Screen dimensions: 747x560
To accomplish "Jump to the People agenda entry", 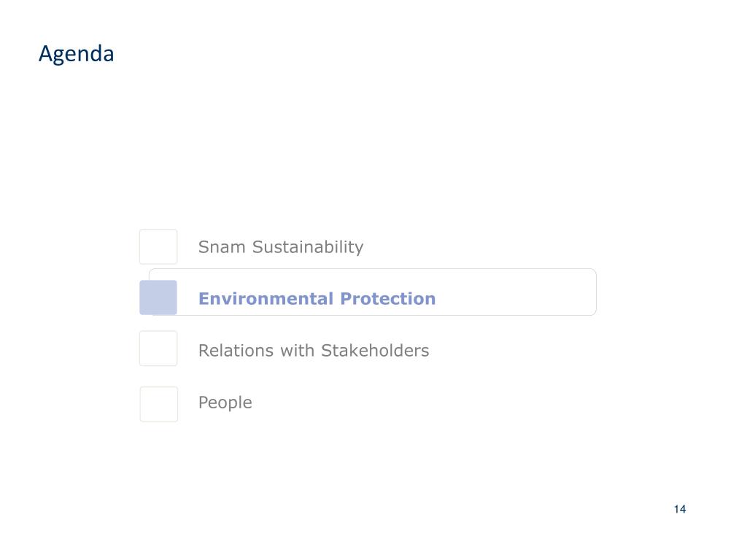I will [225, 402].
